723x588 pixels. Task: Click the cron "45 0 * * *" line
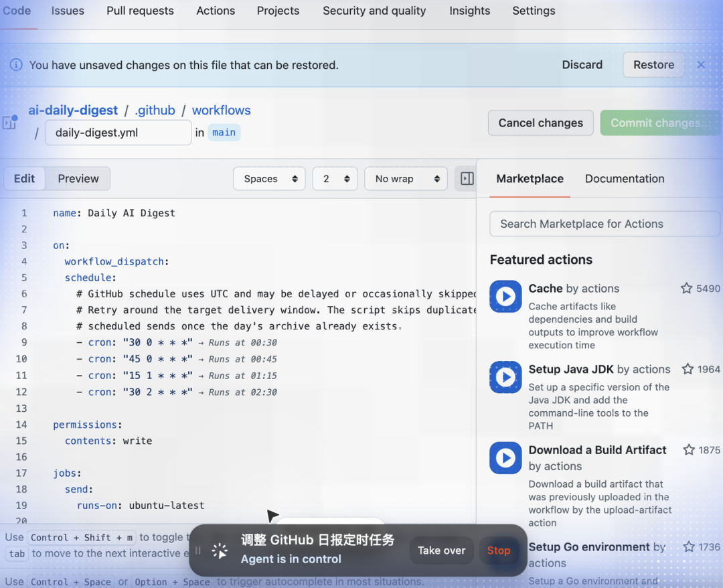coord(134,359)
